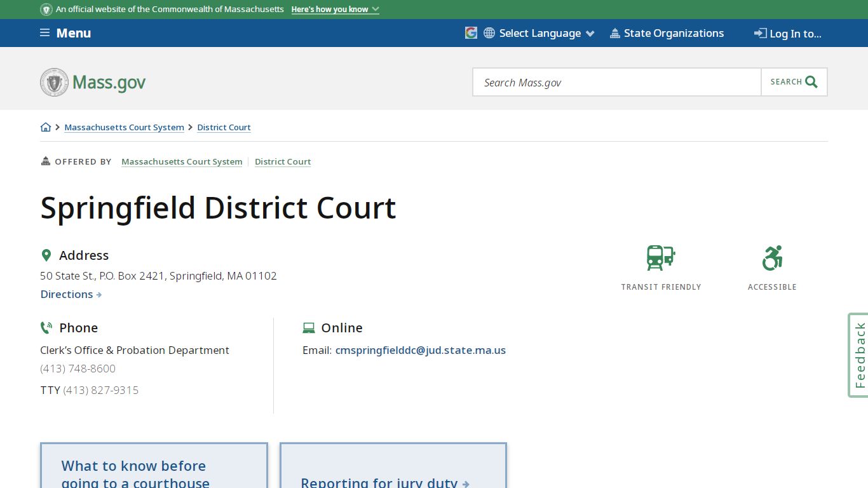868x488 pixels.
Task: Click the Transit Friendly train icon
Action: point(661,258)
